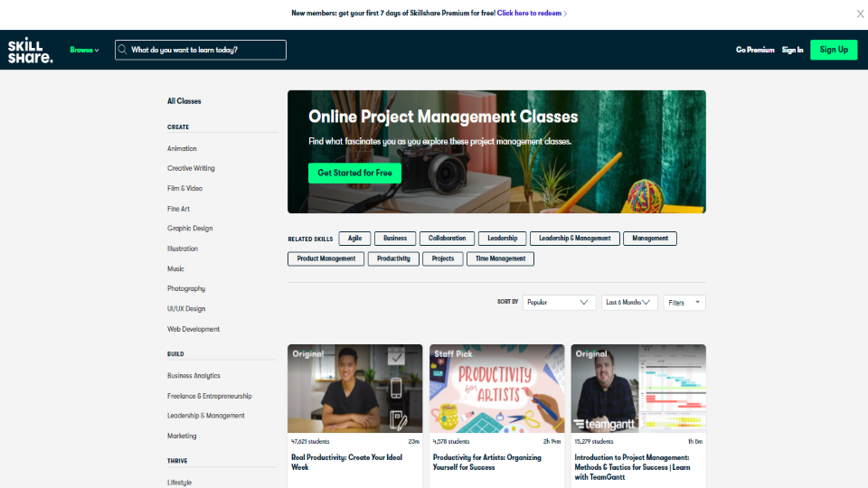Click '15,279 students' text

(594, 442)
